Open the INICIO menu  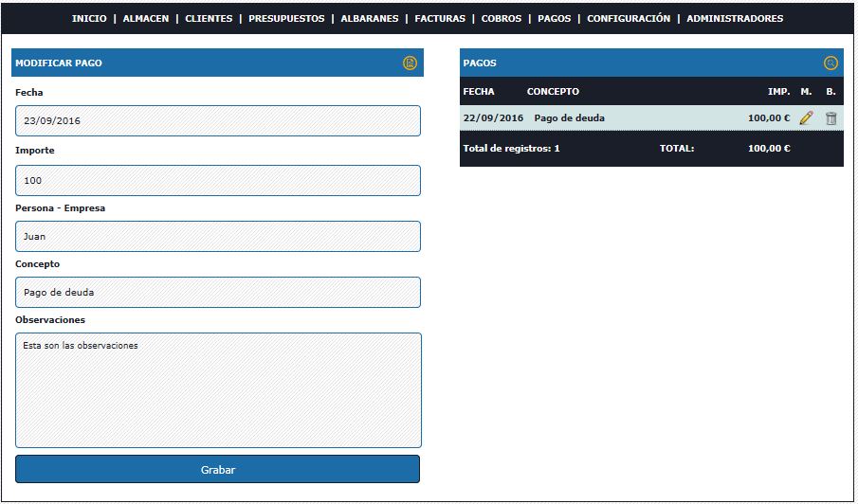pyautogui.click(x=89, y=19)
